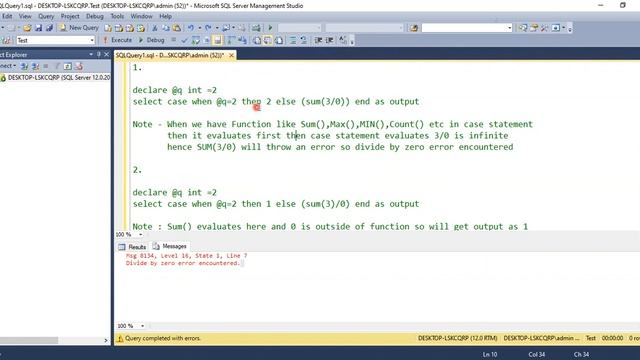
Task: Click the Decrease Indent icon
Action: [318, 40]
